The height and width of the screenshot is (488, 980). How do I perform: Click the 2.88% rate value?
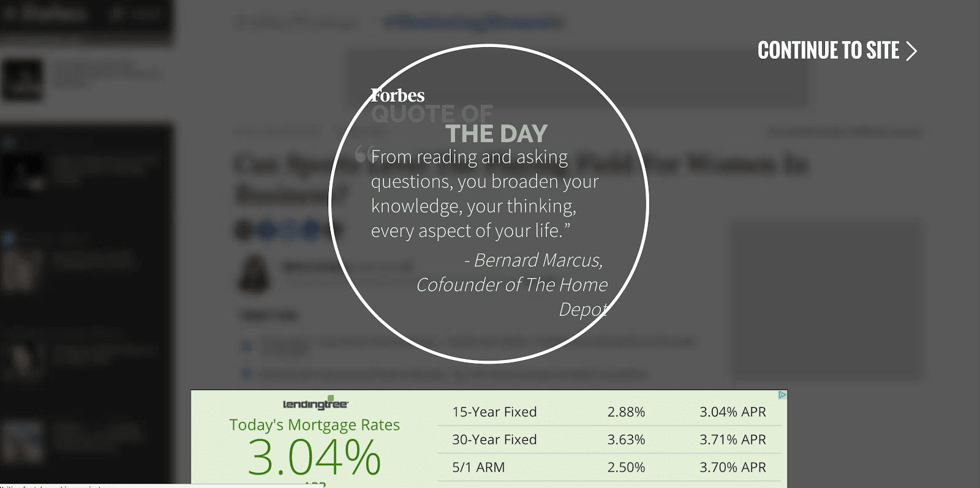pos(626,412)
